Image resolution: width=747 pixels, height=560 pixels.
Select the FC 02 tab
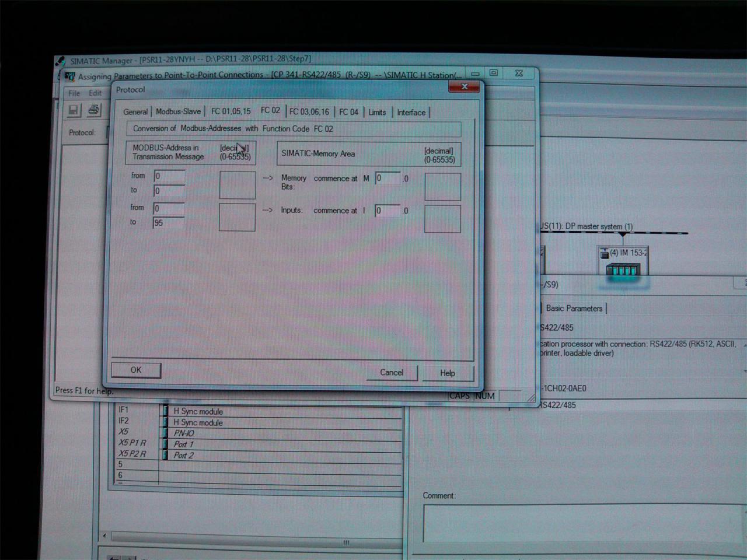pyautogui.click(x=270, y=110)
